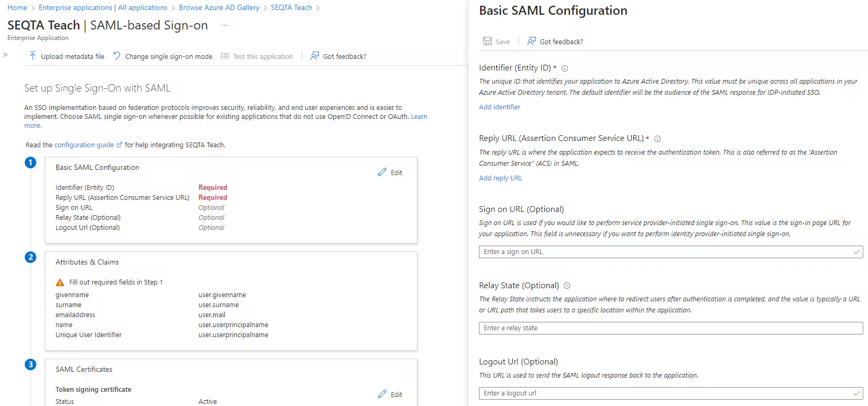The width and height of the screenshot is (868, 406).
Task: Click Got feedback? in the SAML panel
Action: click(x=561, y=42)
